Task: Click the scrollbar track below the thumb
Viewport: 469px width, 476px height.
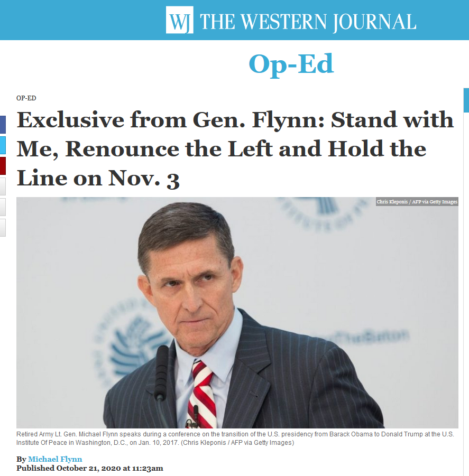Action: (466, 292)
